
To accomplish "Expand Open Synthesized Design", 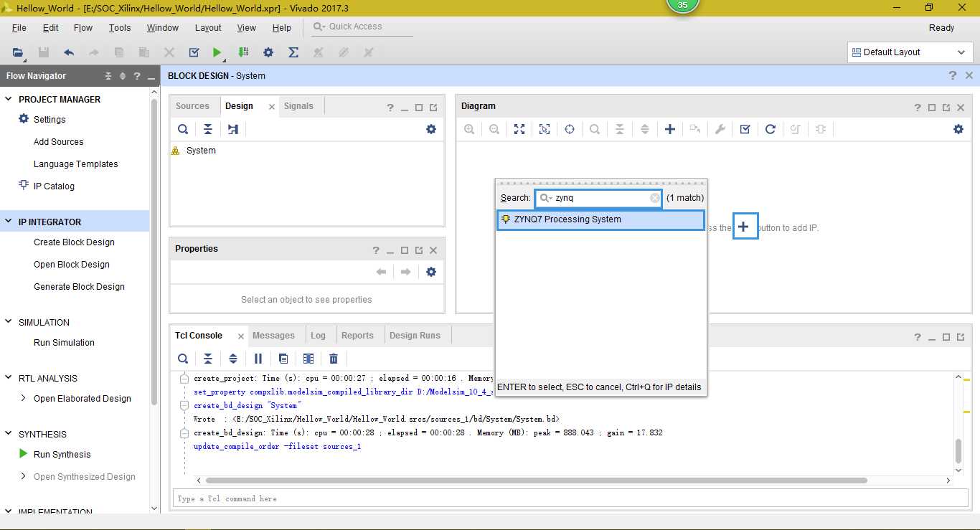I will 23,476.
